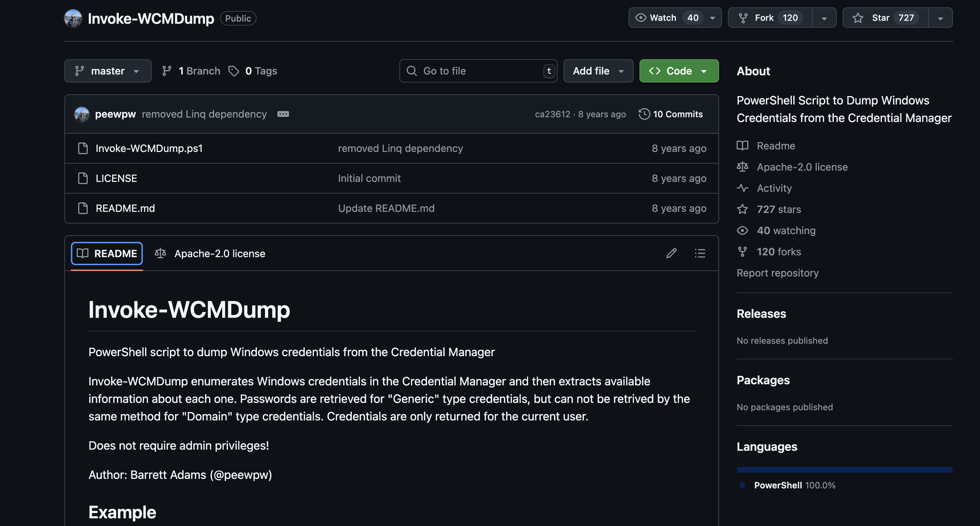This screenshot has width=980, height=526.
Task: Click the eye icon beside 40 watching
Action: (742, 230)
